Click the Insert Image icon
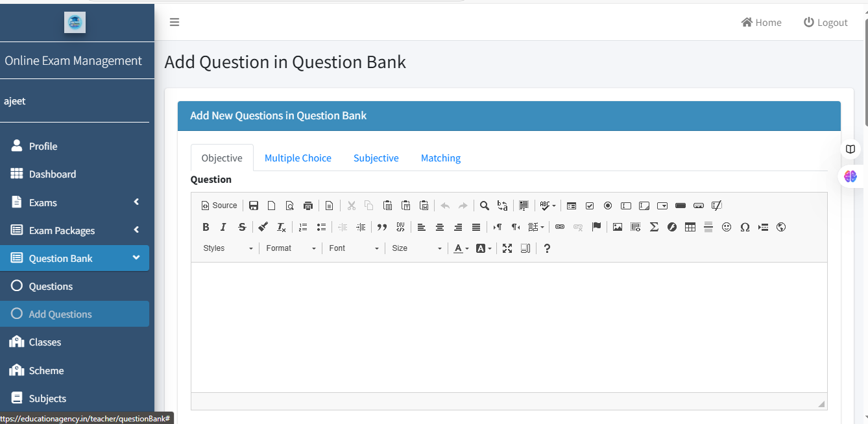Viewport: 868px width, 424px height. point(617,227)
